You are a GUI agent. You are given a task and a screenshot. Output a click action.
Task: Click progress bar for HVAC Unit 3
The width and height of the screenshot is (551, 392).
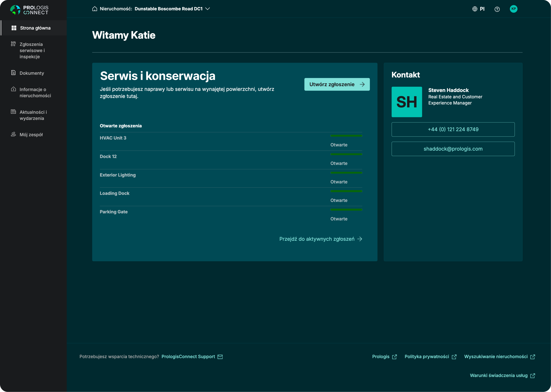pos(346,136)
